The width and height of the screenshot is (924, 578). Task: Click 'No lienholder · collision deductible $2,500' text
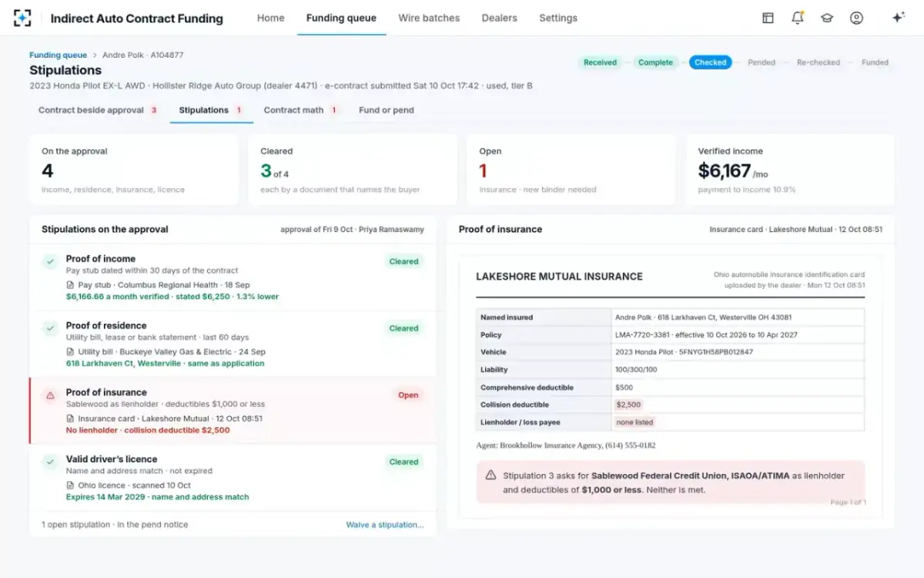click(148, 431)
